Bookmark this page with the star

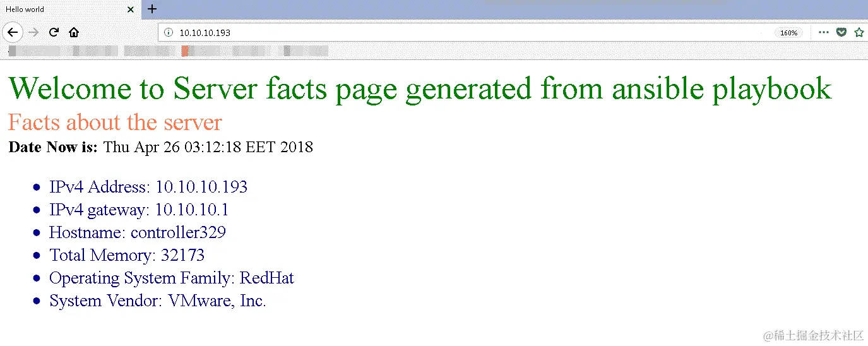pos(859,32)
